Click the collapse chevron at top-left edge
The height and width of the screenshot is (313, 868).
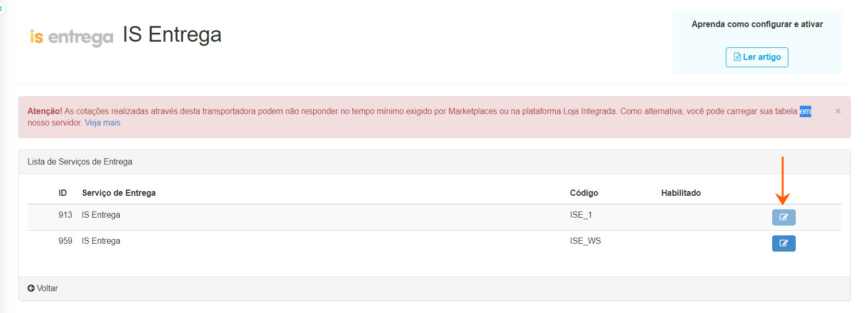pos(2,8)
